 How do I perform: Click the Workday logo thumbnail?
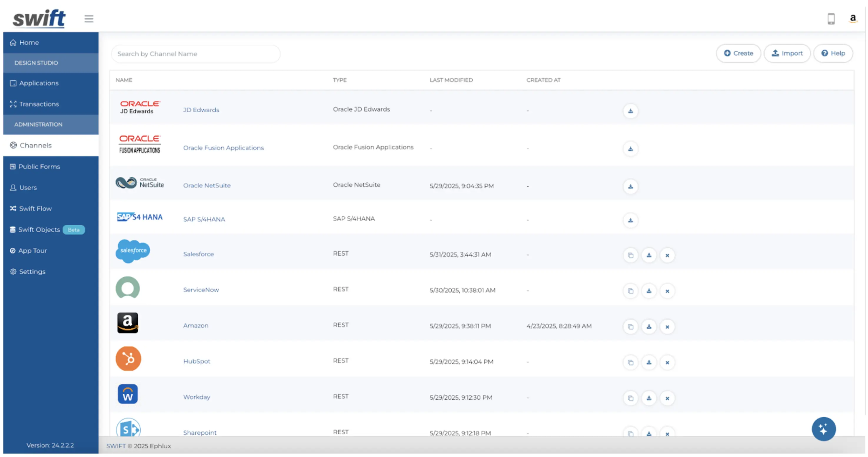click(128, 394)
